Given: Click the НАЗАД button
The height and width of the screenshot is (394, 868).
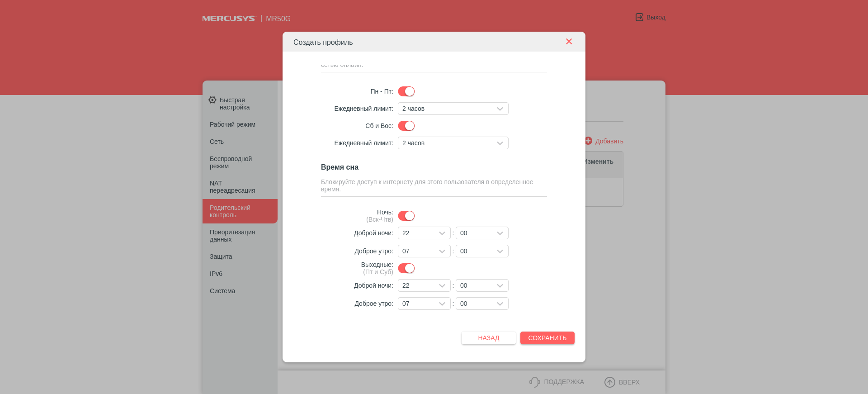Looking at the screenshot, I should [x=488, y=338].
